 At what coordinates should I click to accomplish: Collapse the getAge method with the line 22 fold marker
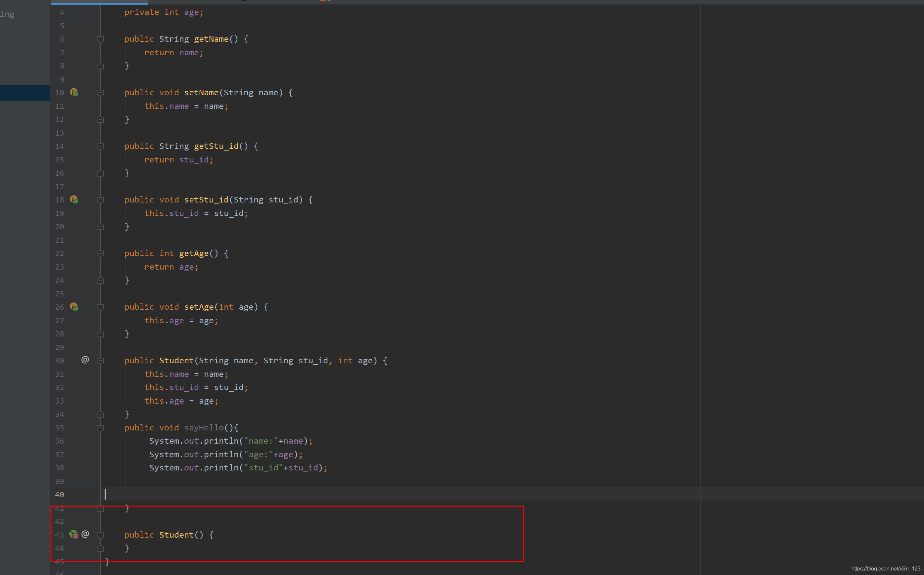tap(100, 254)
